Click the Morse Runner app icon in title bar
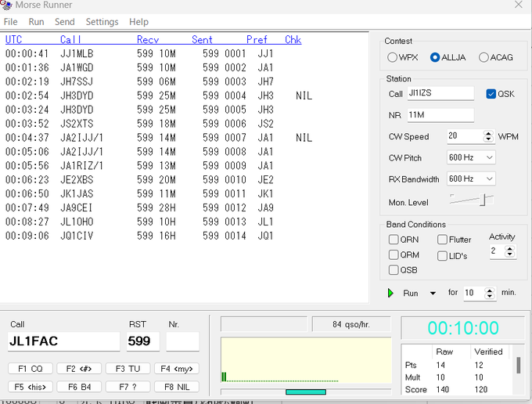 coord(6,5)
